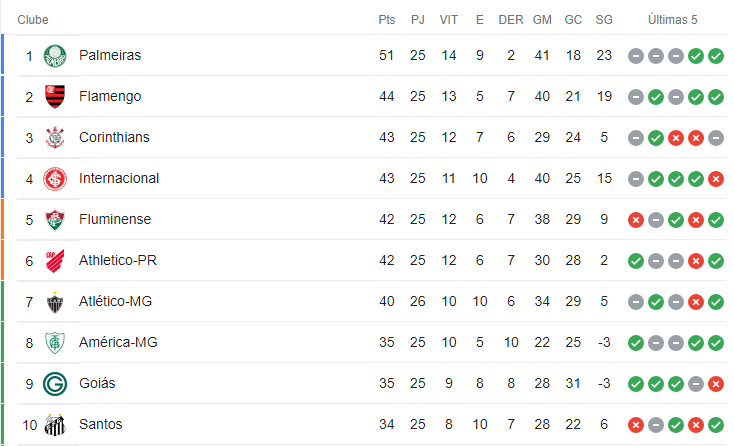Click Santos' first red loss icon

click(x=636, y=425)
